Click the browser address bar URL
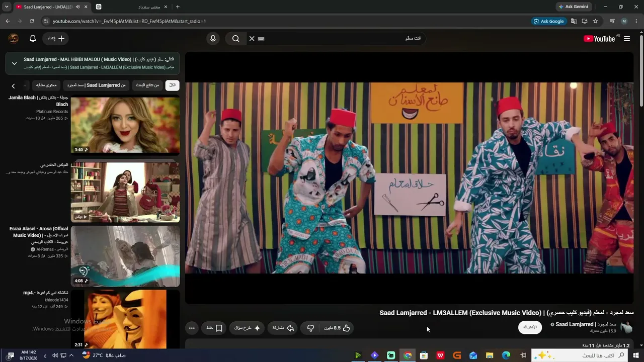Image resolution: width=644 pixels, height=362 pixels. tap(129, 21)
